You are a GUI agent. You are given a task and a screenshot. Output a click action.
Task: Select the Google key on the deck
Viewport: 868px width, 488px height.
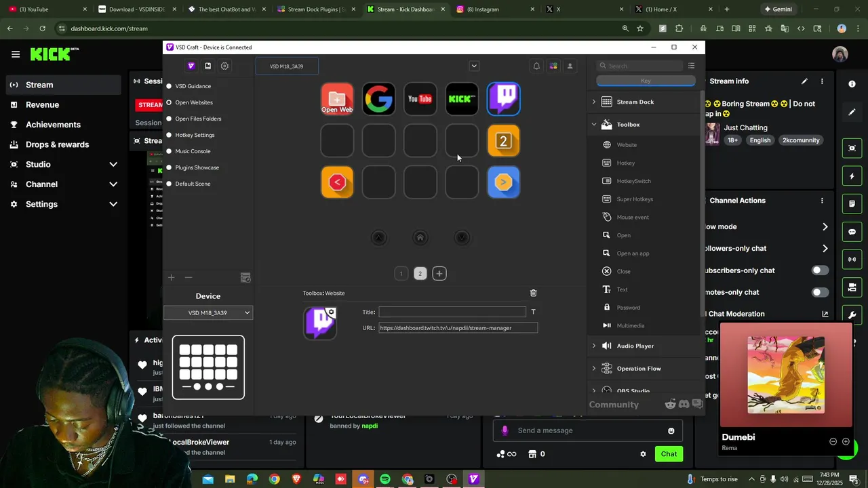point(378,99)
